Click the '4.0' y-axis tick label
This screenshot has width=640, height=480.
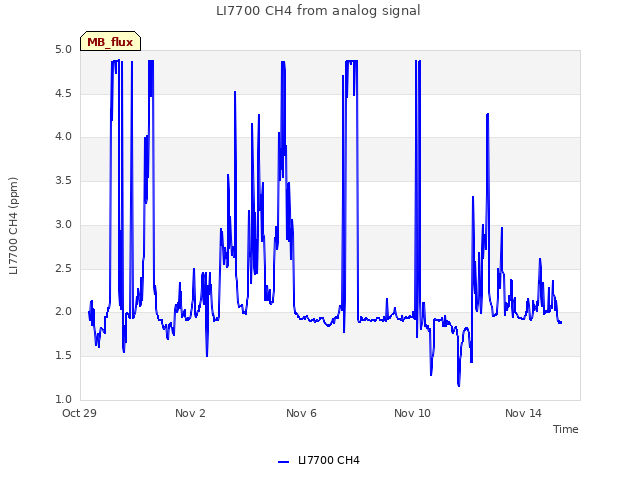tap(63, 136)
